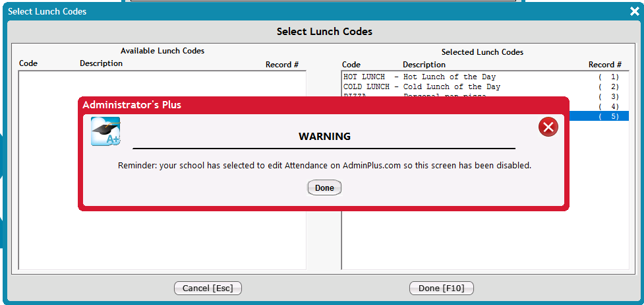Select HOT LUNCH row in selected codes
Image resolution: width=644 pixels, height=305 pixels.
click(485, 77)
